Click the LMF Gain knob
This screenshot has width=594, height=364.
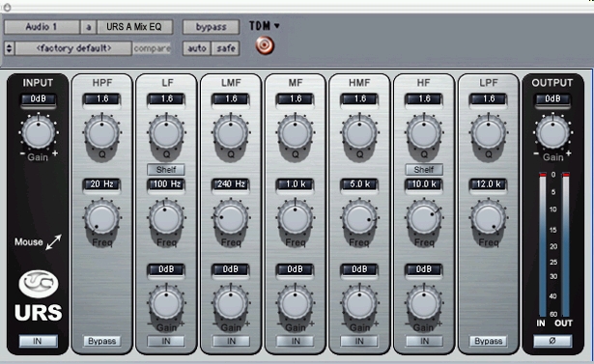[231, 304]
